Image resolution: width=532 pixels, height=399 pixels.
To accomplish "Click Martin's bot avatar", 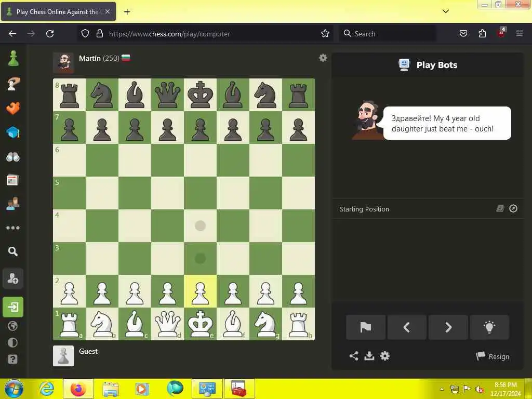I will click(x=63, y=63).
